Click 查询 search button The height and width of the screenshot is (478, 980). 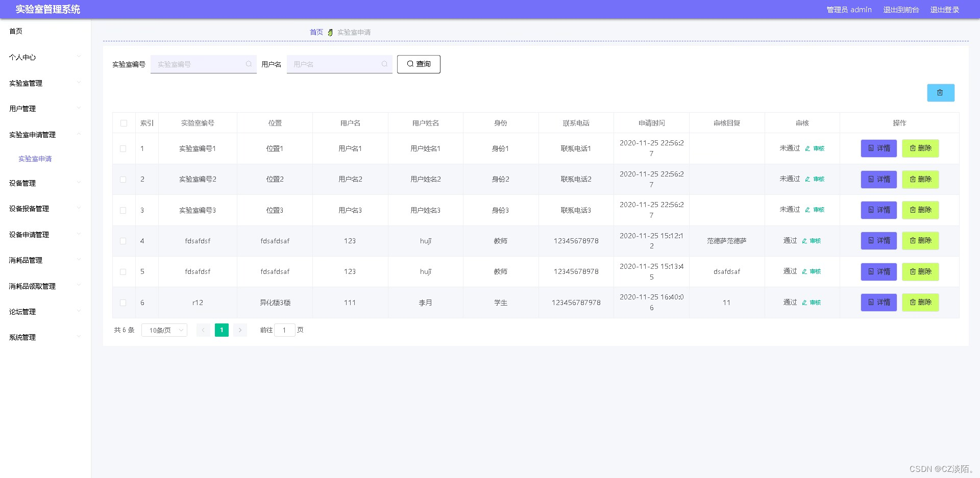coord(419,64)
